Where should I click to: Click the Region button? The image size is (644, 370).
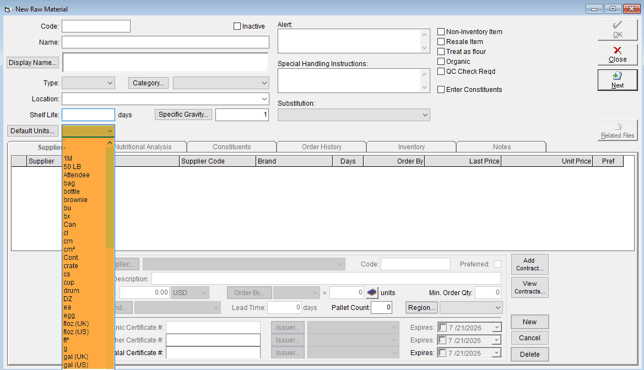[x=421, y=308]
